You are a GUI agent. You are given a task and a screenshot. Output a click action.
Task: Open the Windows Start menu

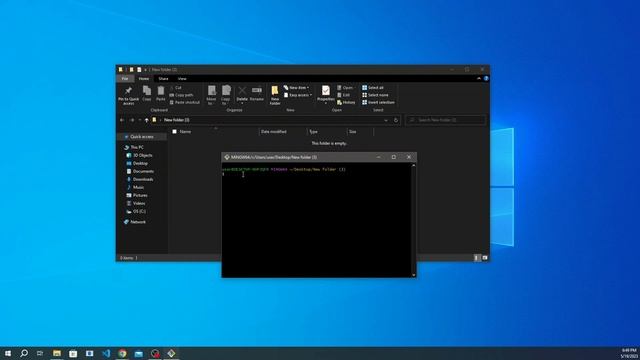click(x=8, y=353)
